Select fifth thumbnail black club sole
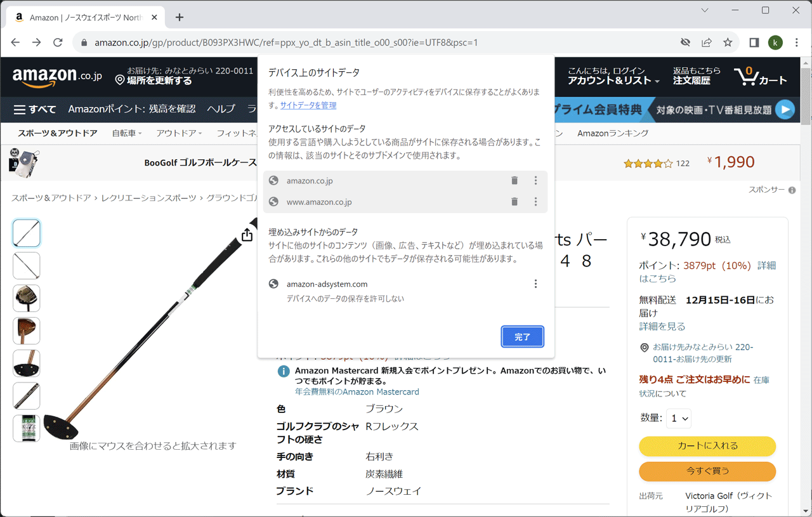The width and height of the screenshot is (812, 517). (x=27, y=363)
